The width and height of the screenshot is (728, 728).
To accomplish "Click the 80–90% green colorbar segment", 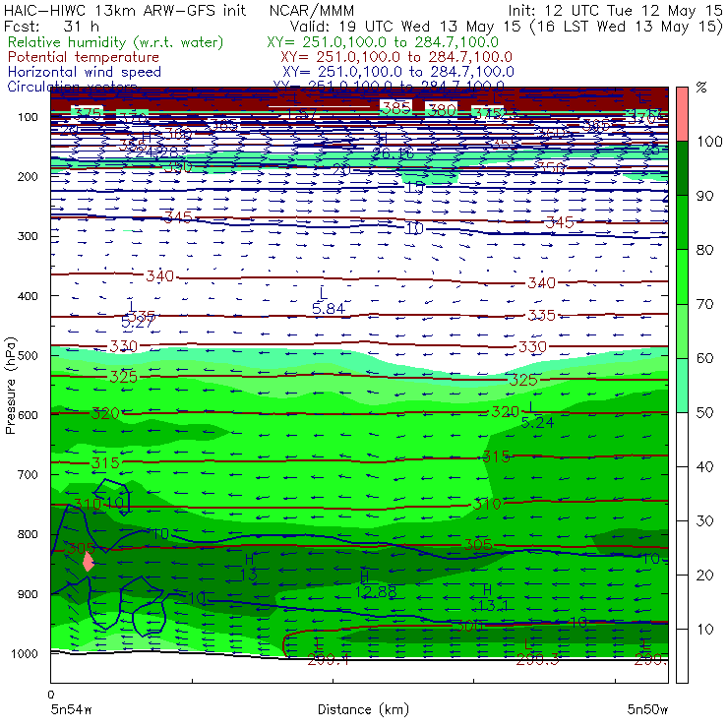I will pos(682,222).
